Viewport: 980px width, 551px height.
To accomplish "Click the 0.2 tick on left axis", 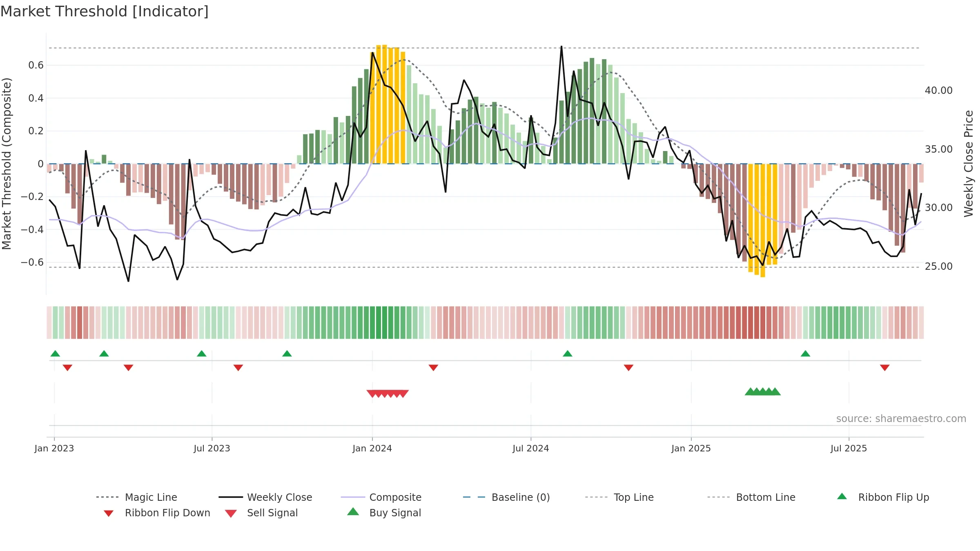I will 36,131.
